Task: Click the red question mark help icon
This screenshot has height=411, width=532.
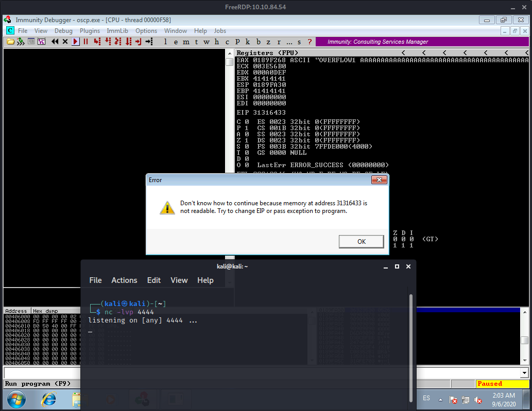Action: [310, 42]
